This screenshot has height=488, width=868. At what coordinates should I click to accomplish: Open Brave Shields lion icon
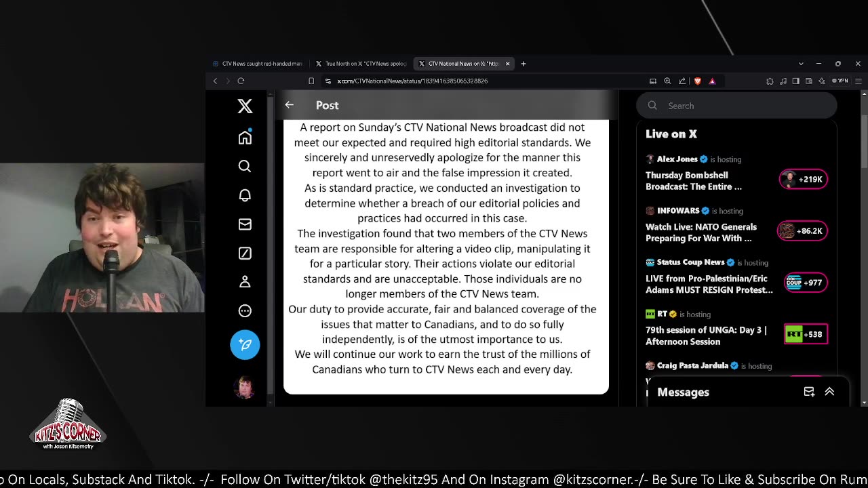697,81
